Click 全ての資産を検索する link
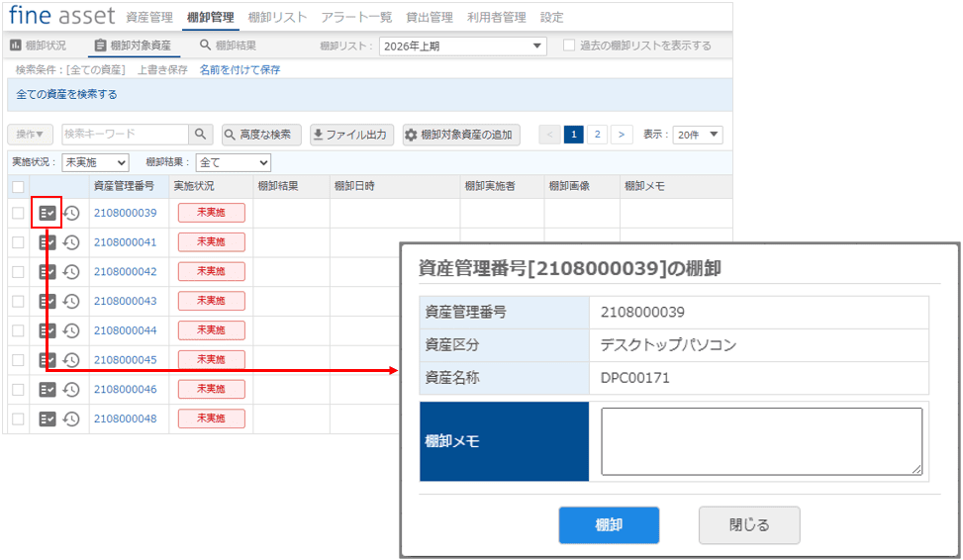Screen dimensions: 963x560 click(66, 95)
